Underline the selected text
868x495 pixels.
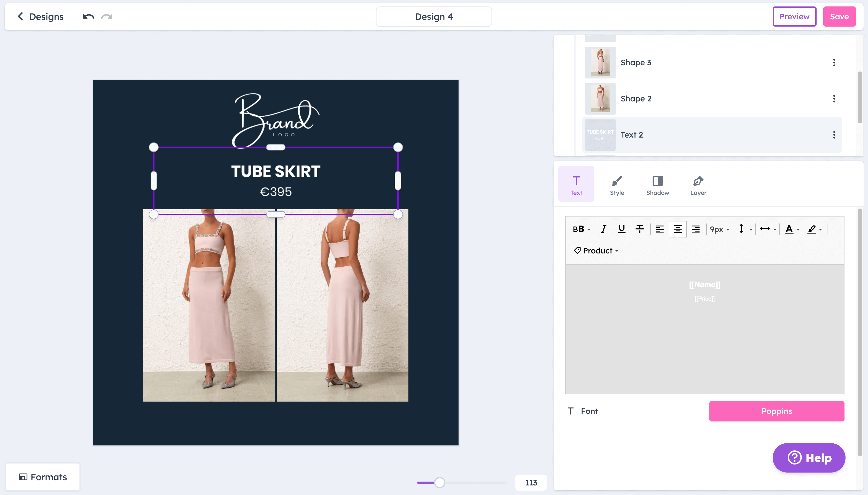click(x=622, y=229)
